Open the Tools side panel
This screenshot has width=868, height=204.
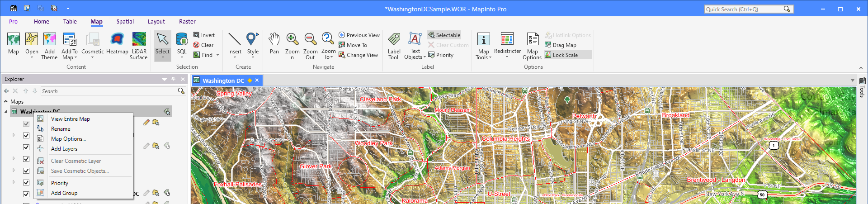pyautogui.click(x=862, y=87)
